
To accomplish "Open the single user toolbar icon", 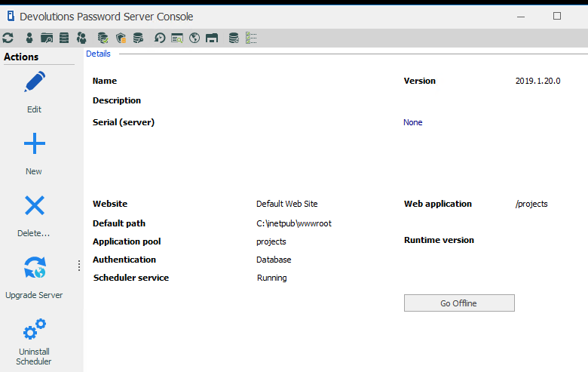I will tap(29, 38).
